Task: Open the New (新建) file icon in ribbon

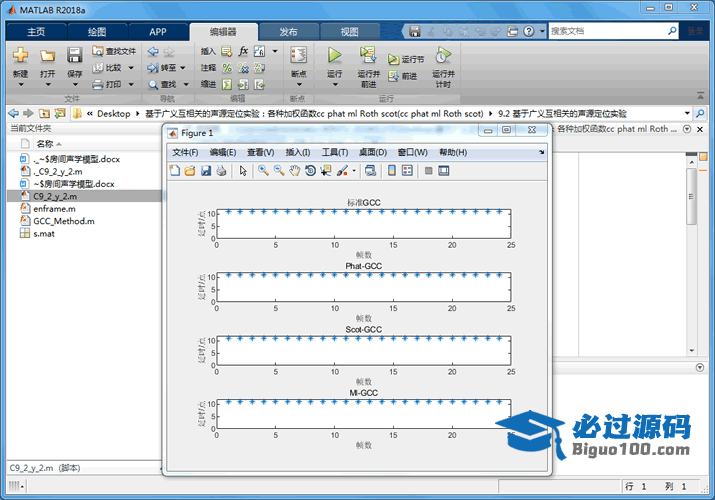Action: click(x=20, y=56)
